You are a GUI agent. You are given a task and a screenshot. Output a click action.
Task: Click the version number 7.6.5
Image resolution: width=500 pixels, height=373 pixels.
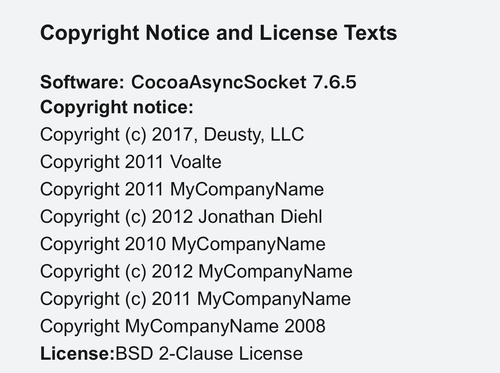click(335, 82)
